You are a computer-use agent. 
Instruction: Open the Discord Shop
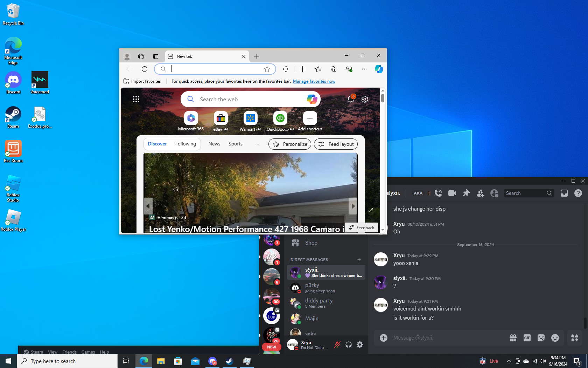click(x=326, y=243)
